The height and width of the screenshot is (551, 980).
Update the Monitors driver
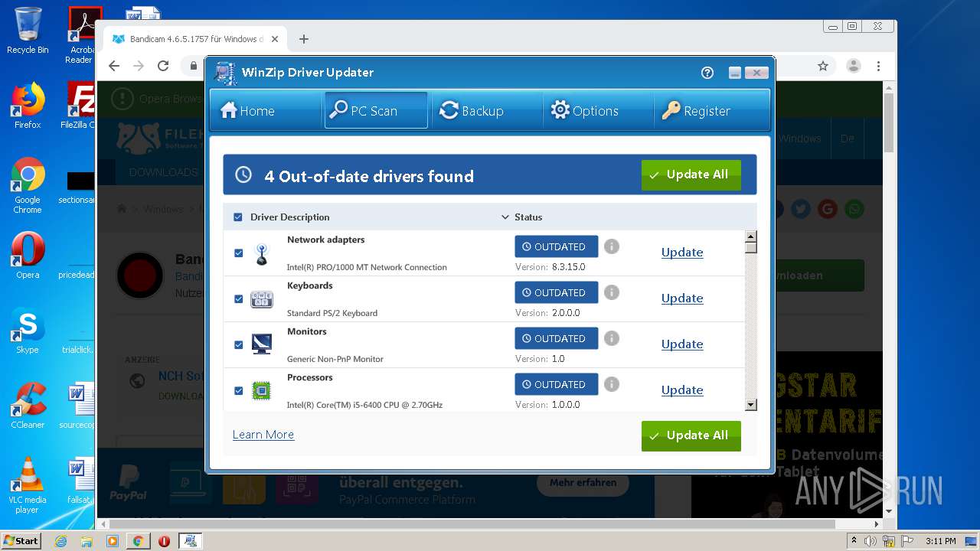pyautogui.click(x=682, y=344)
